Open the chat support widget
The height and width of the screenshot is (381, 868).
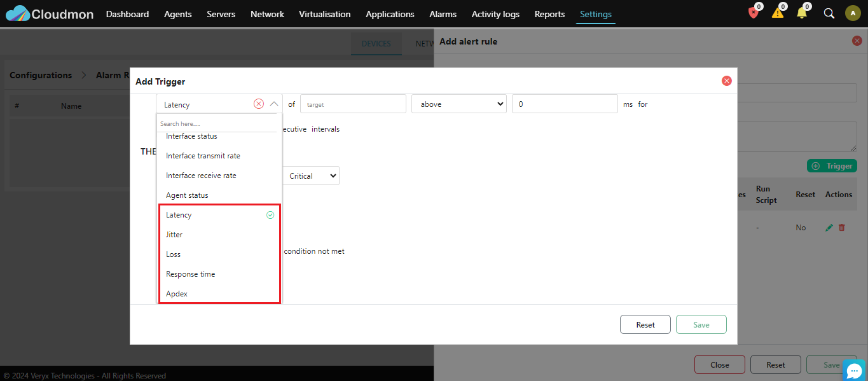pyautogui.click(x=854, y=370)
